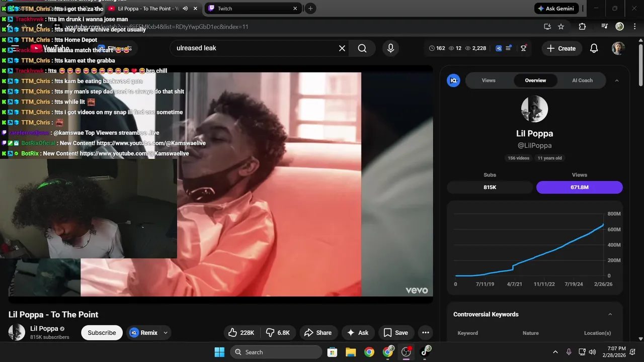Click Windows taskbar Search box
Screen dimensions: 644x362
pos(276,352)
